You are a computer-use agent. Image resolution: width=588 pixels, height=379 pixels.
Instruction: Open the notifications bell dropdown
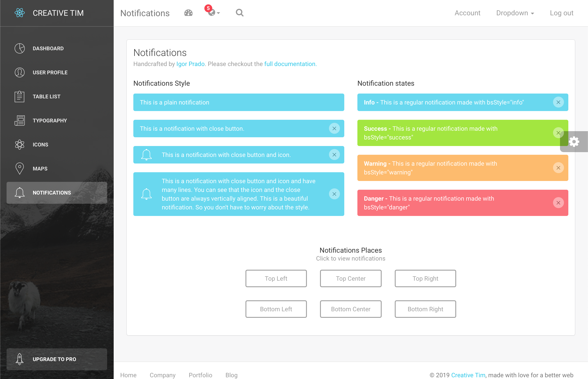212,13
